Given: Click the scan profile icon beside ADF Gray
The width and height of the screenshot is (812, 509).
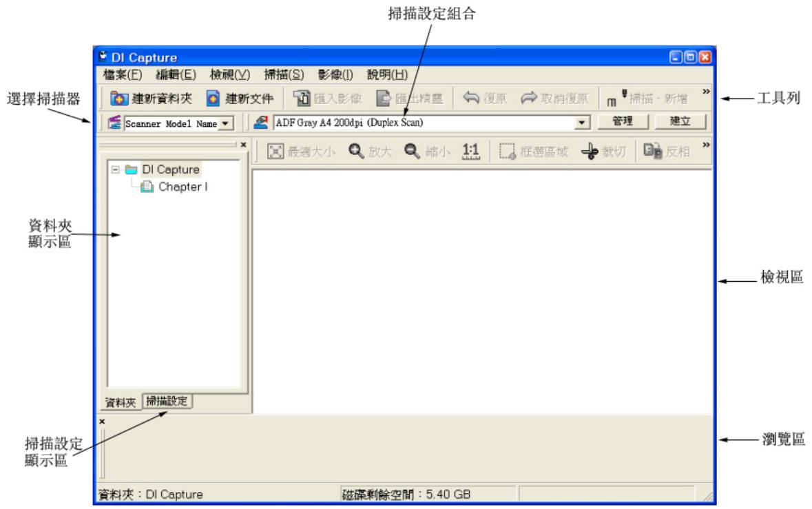Looking at the screenshot, I should (261, 123).
